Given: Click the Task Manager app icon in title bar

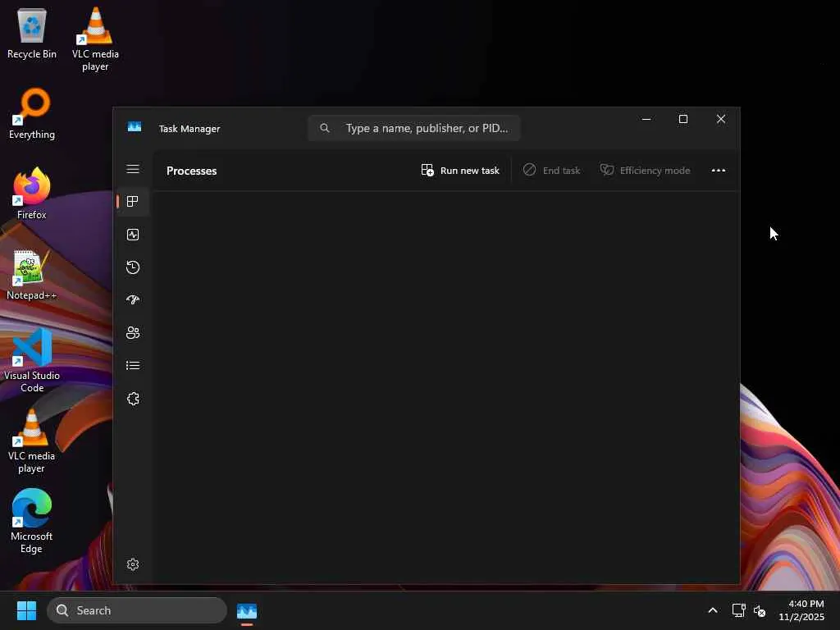Looking at the screenshot, I should [135, 127].
